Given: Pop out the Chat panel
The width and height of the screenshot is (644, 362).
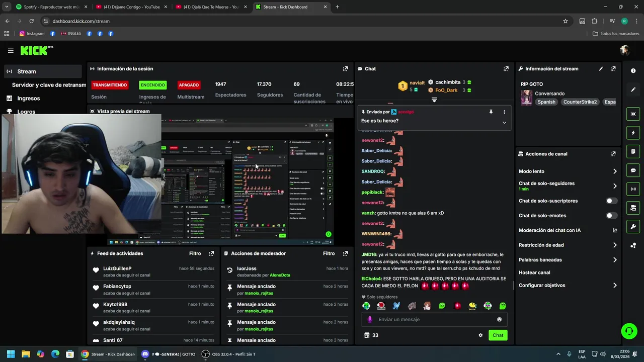Looking at the screenshot, I should (506, 69).
